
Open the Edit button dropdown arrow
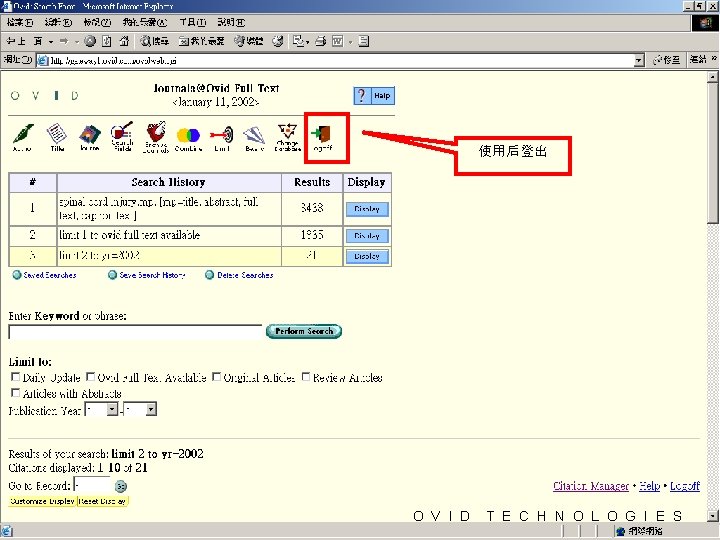pyautogui.click(x=350, y=42)
